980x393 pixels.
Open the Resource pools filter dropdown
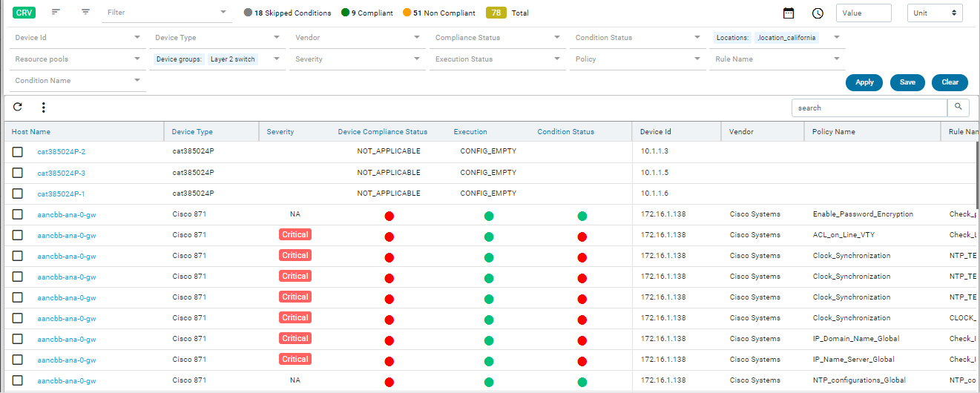pyautogui.click(x=137, y=59)
